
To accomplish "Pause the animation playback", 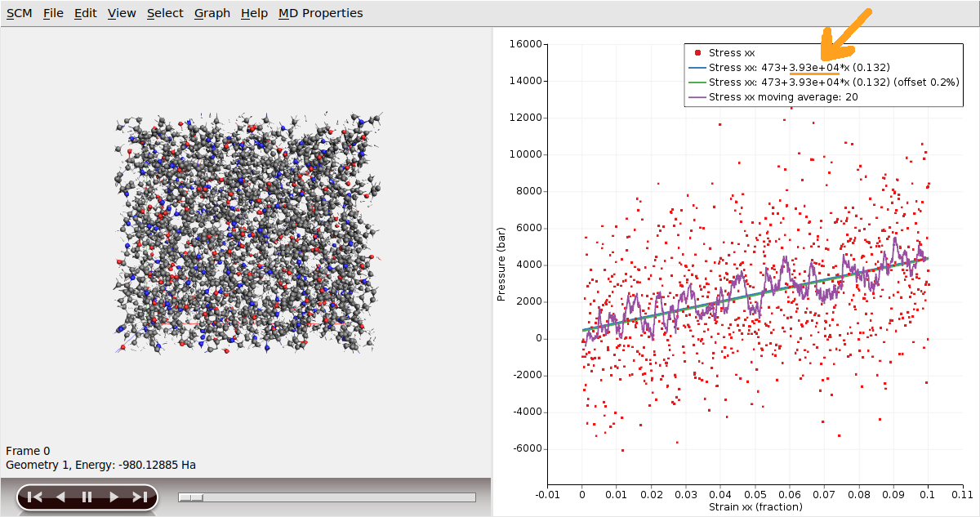I will (x=87, y=497).
